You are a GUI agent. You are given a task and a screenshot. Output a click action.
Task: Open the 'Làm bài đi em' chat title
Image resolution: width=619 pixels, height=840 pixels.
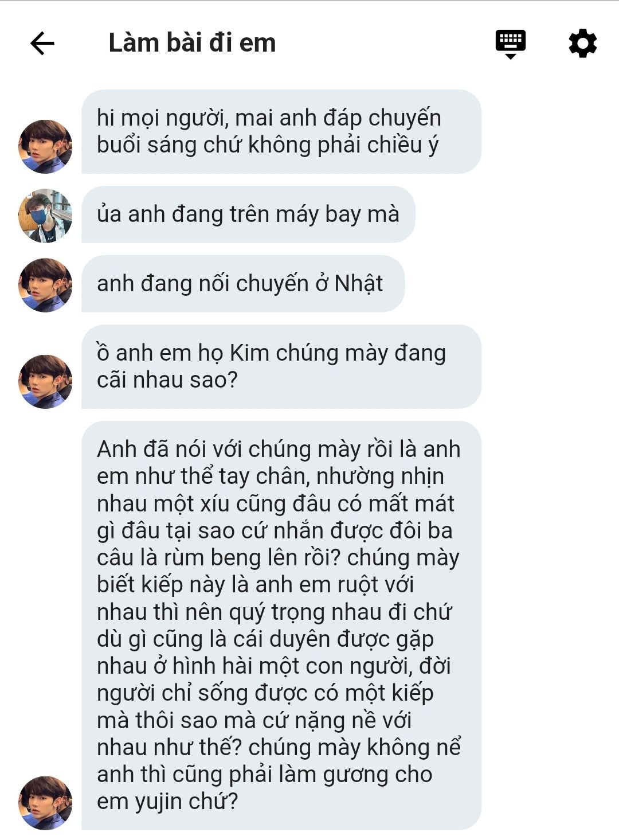192,43
